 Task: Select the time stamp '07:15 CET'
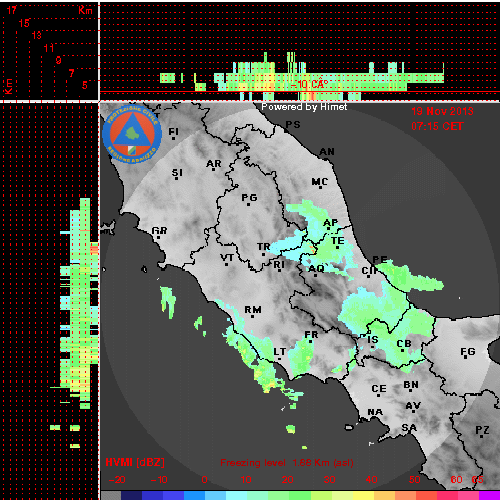437,126
